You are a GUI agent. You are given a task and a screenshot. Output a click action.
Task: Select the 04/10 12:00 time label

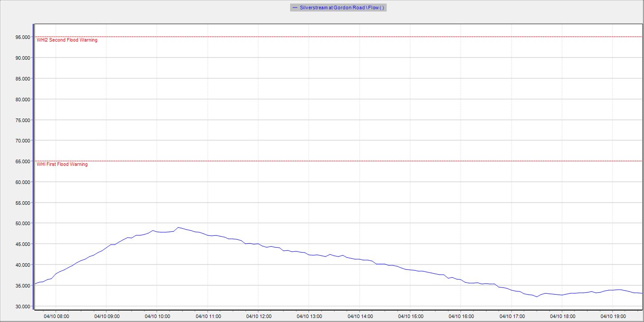click(259, 317)
